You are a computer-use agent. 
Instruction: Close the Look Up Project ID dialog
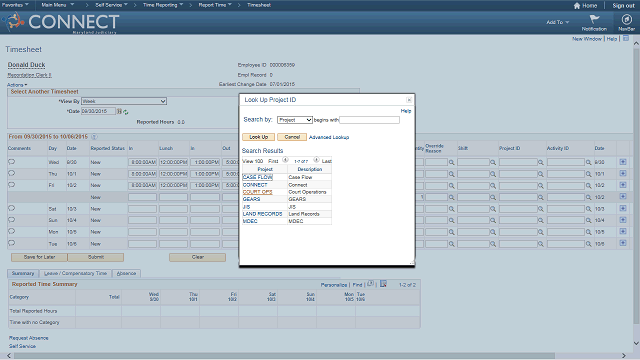[409, 100]
